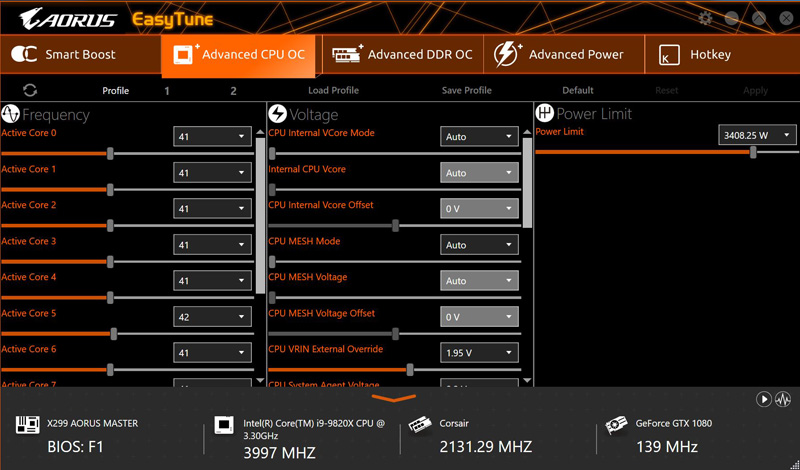The height and width of the screenshot is (470, 800).
Task: Click the Frequency section waveform icon
Action: click(10, 114)
